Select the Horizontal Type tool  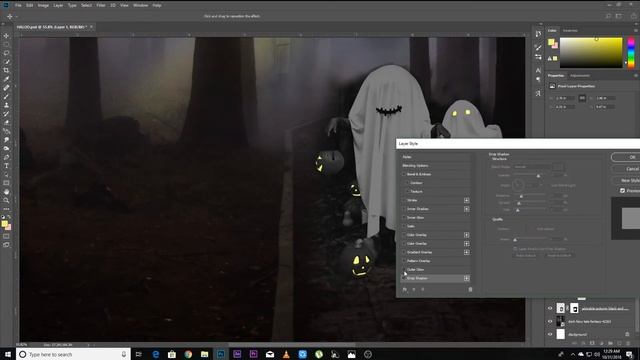tap(6, 166)
